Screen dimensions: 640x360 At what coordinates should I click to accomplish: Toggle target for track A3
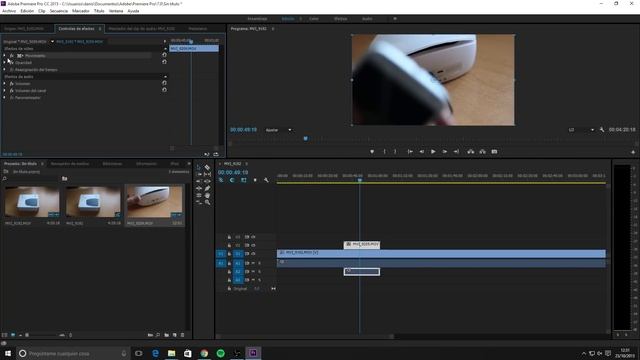[238, 280]
